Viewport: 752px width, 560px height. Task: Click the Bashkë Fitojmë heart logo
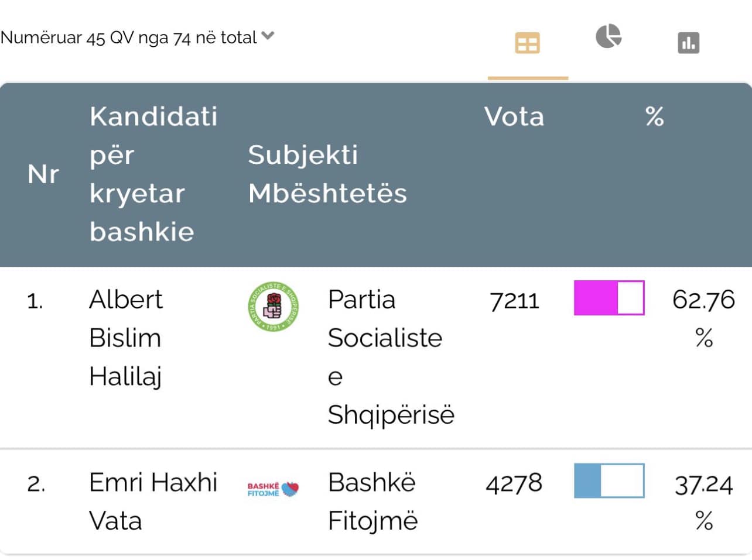tap(274, 489)
